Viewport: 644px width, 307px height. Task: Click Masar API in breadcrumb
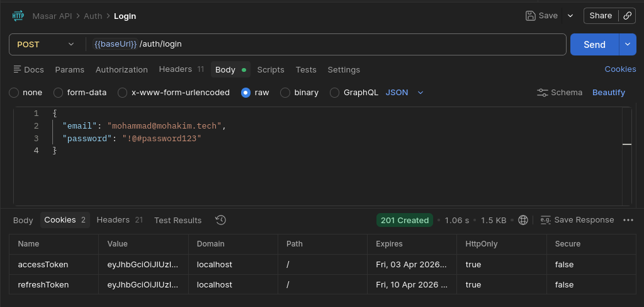(x=52, y=16)
